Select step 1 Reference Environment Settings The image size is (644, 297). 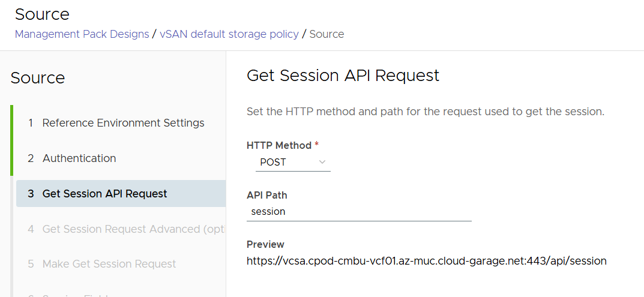pos(123,123)
